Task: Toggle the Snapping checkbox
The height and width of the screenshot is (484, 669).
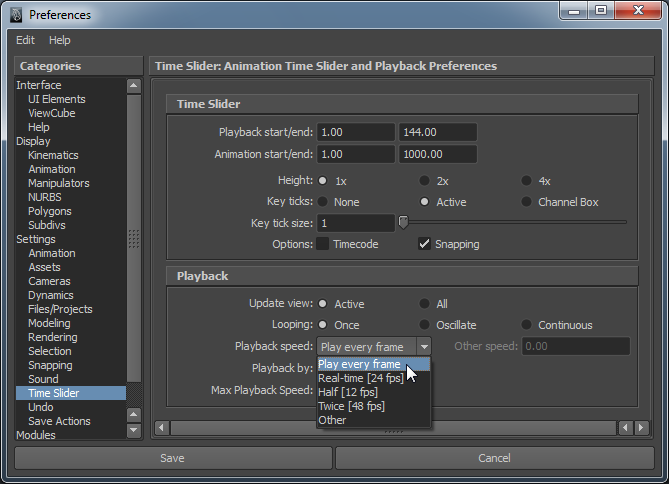Action: pyautogui.click(x=425, y=244)
